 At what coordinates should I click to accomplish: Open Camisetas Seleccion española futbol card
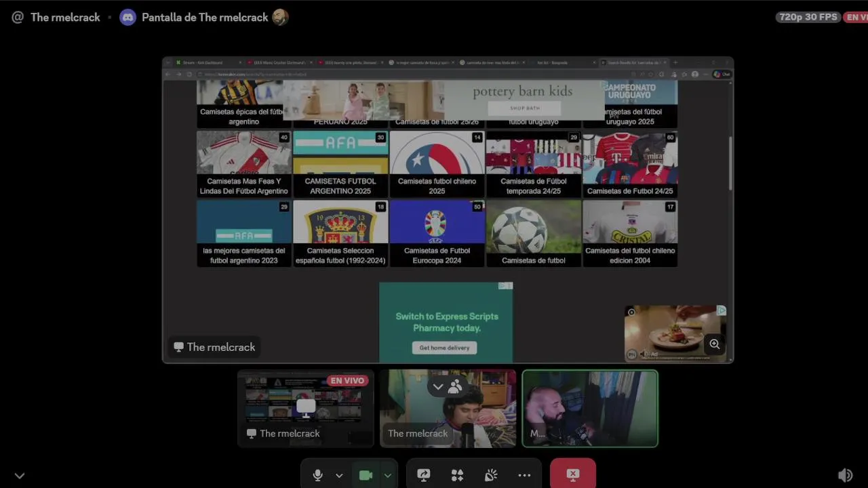click(x=340, y=233)
